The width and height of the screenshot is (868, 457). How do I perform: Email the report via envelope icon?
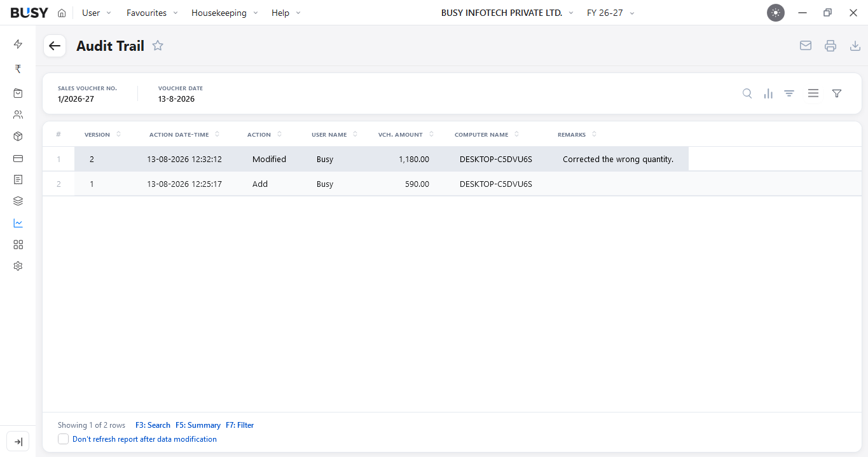tap(806, 46)
